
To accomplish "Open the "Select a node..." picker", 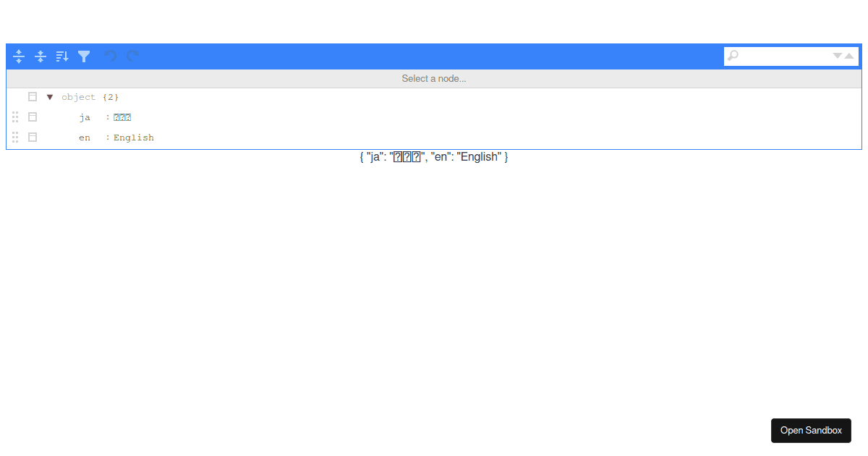I will tap(434, 78).
